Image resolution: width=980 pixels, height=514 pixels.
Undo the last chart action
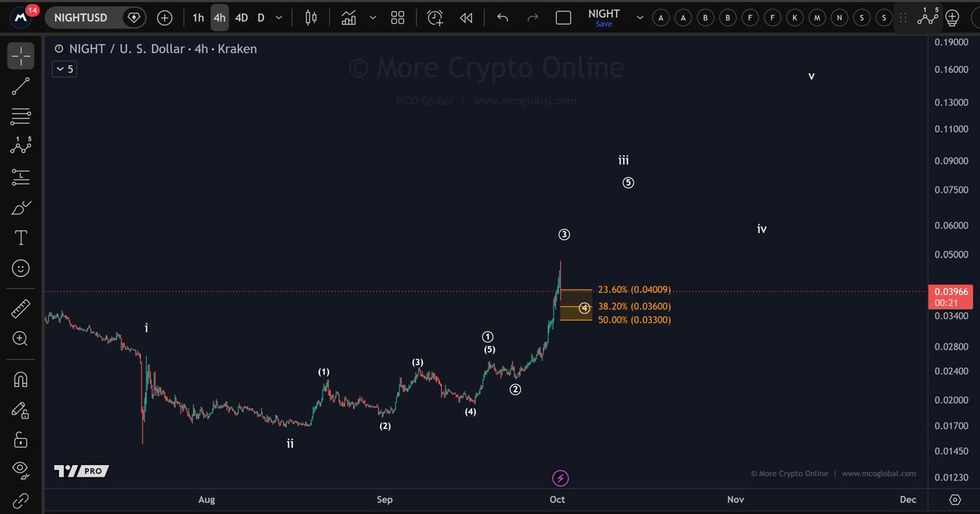click(x=503, y=17)
